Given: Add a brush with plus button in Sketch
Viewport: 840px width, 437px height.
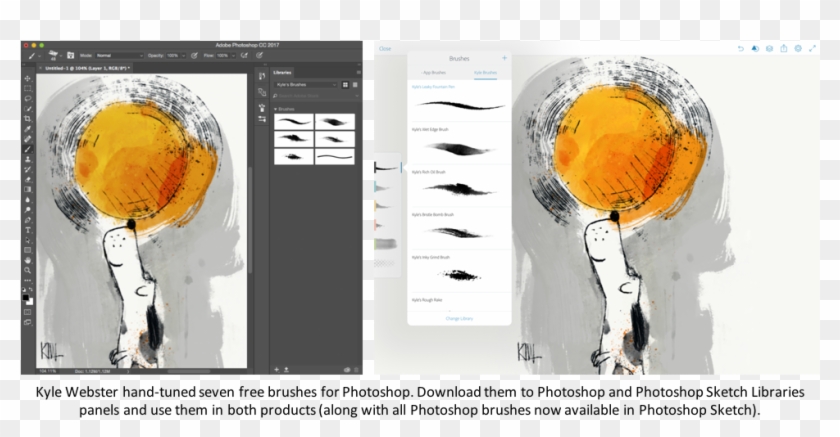Looking at the screenshot, I should point(504,58).
